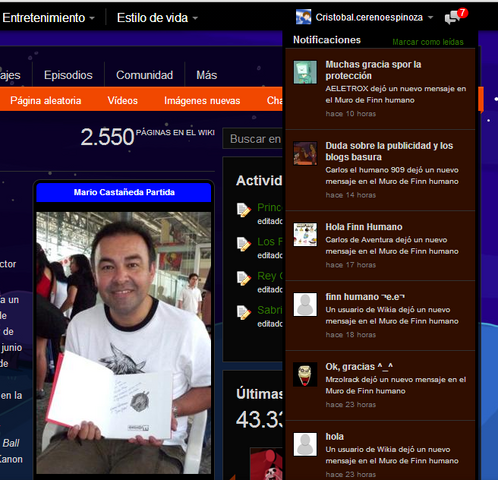The width and height of the screenshot is (498, 480).
Task: Click 'Marcar como leídas' link
Action: coord(428,42)
